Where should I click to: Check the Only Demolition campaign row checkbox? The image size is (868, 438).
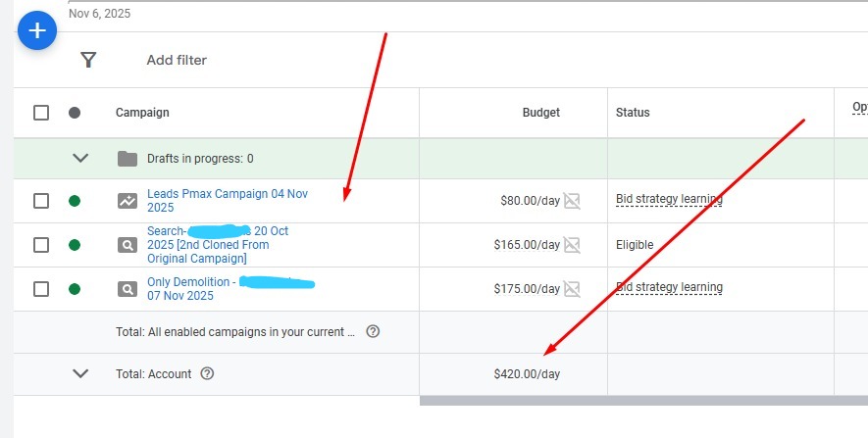41,289
